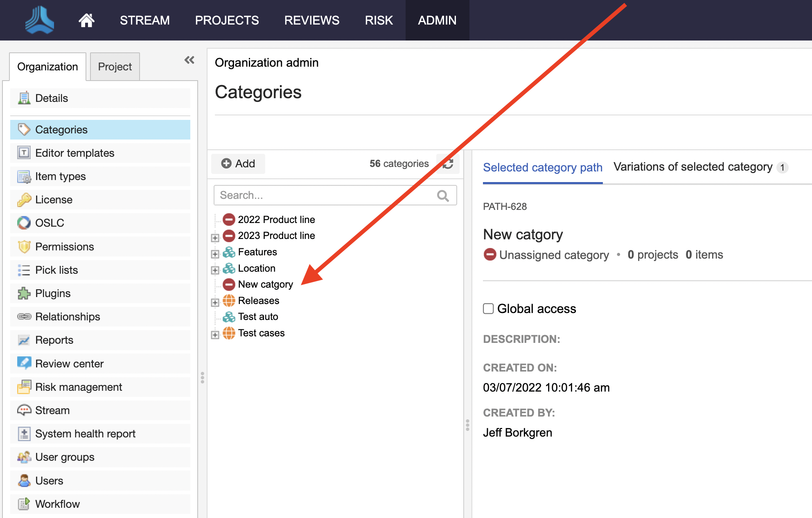Image resolution: width=812 pixels, height=518 pixels.
Task: Click the License key icon
Action: (24, 200)
